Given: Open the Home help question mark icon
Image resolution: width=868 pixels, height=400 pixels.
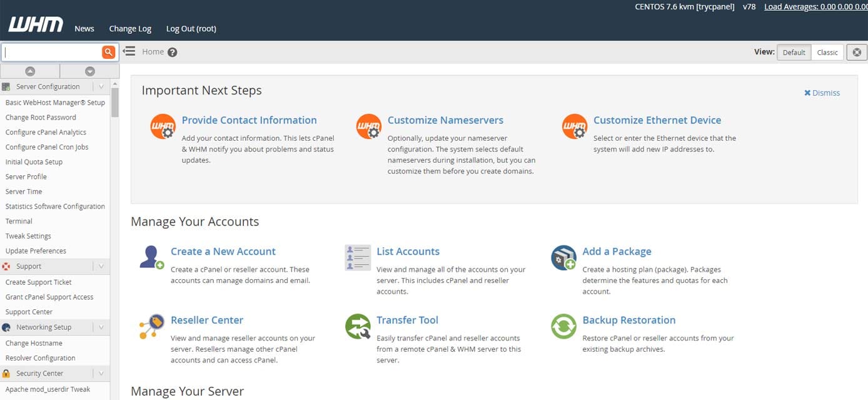Looking at the screenshot, I should click(173, 52).
